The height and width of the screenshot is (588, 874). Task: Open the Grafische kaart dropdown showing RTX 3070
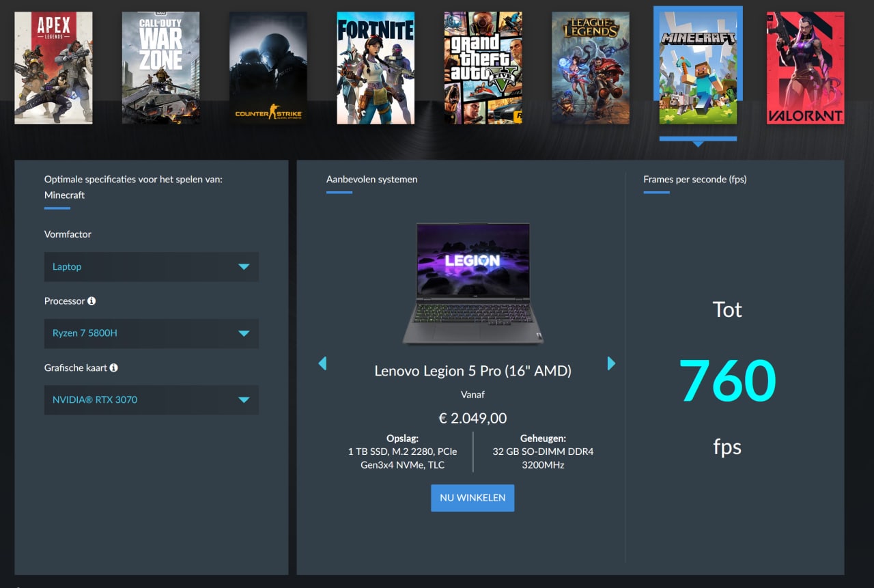click(x=151, y=400)
